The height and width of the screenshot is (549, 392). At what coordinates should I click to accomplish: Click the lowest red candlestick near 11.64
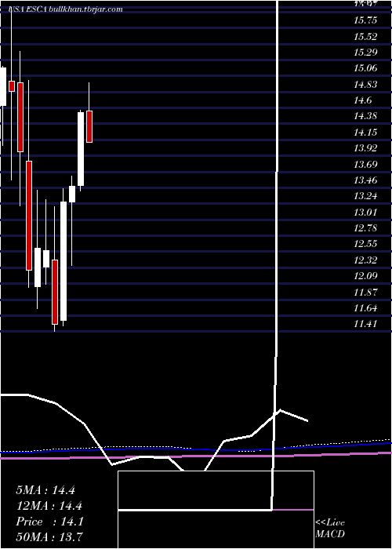(x=55, y=292)
